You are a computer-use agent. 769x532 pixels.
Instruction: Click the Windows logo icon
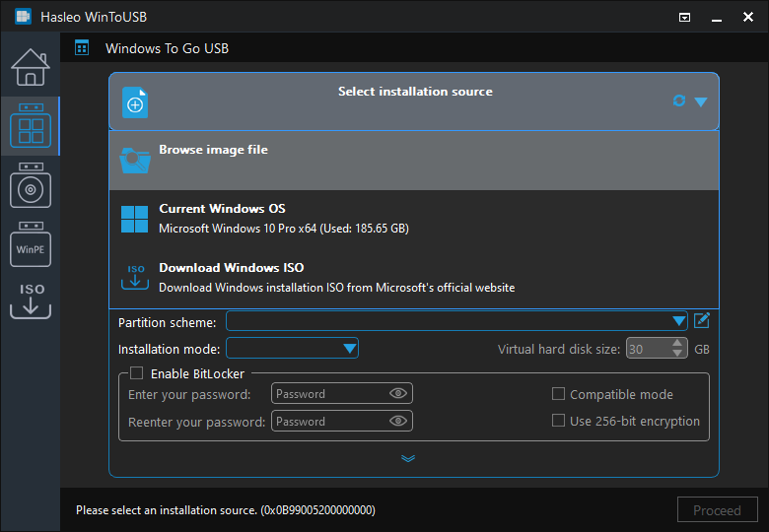(134, 219)
